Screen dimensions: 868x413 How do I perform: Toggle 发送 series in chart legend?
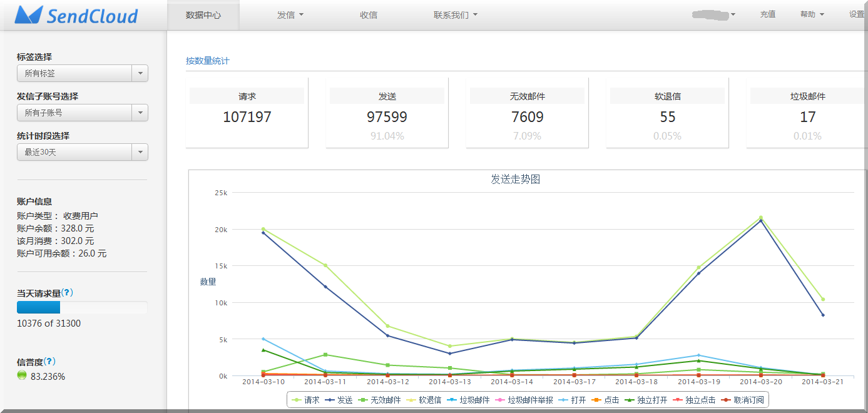(339, 400)
